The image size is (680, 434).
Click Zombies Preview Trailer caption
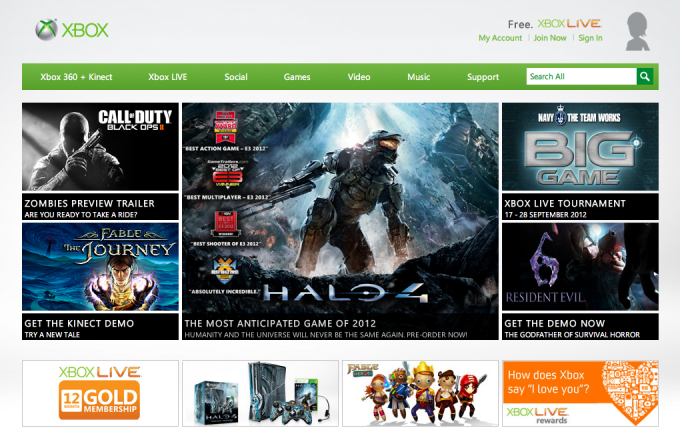pos(100,207)
